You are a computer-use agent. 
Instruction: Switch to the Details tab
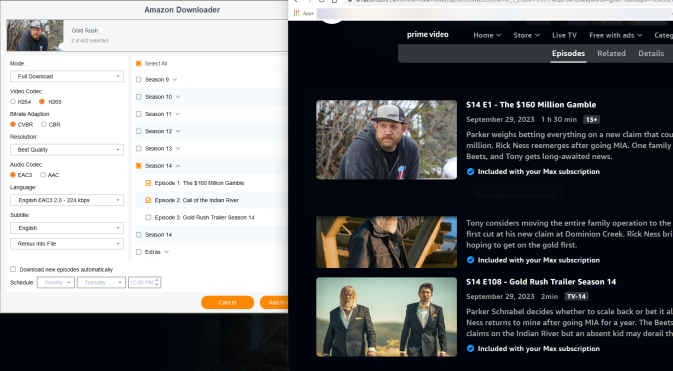point(651,54)
